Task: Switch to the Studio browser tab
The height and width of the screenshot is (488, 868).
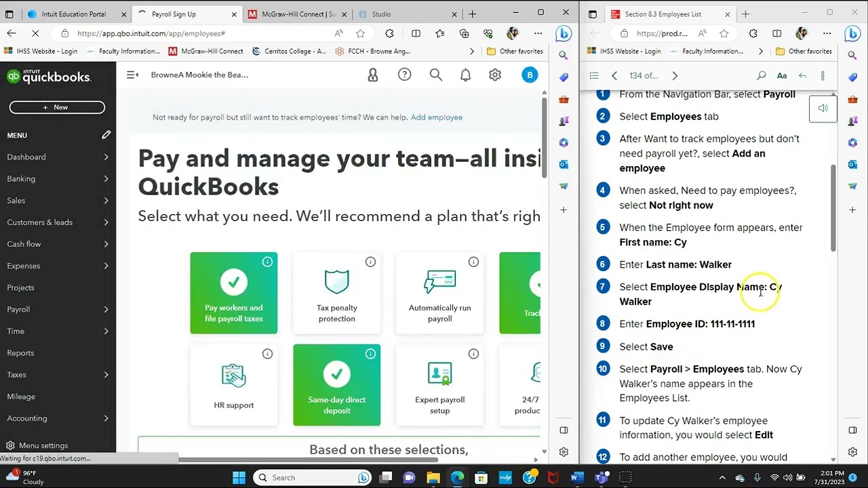Action: pyautogui.click(x=408, y=14)
